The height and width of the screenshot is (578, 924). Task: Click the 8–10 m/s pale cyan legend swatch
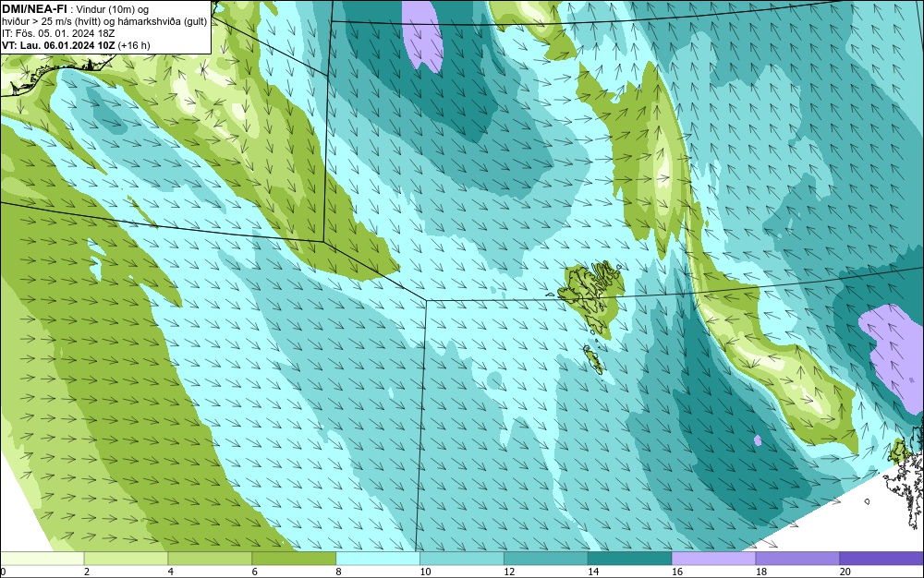click(x=378, y=558)
